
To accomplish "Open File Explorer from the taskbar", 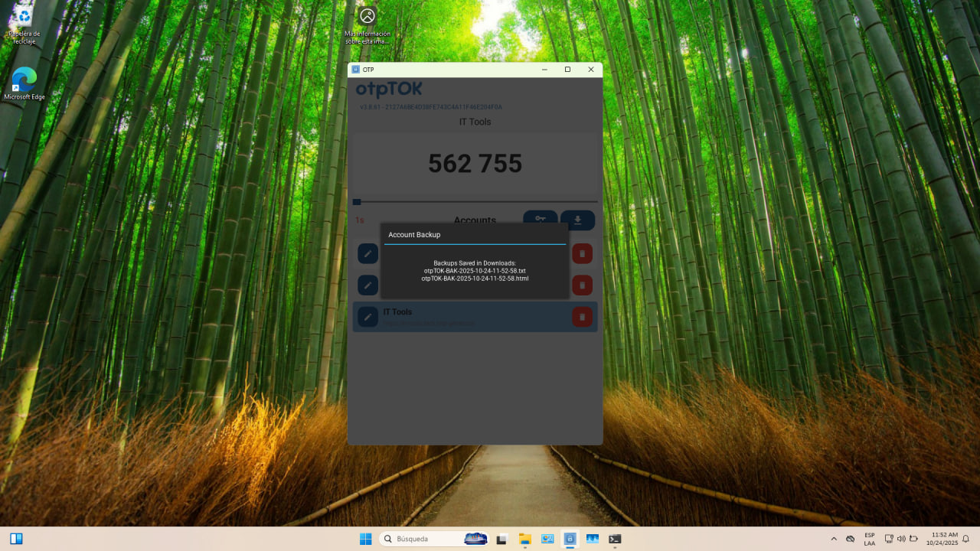I will tap(524, 539).
